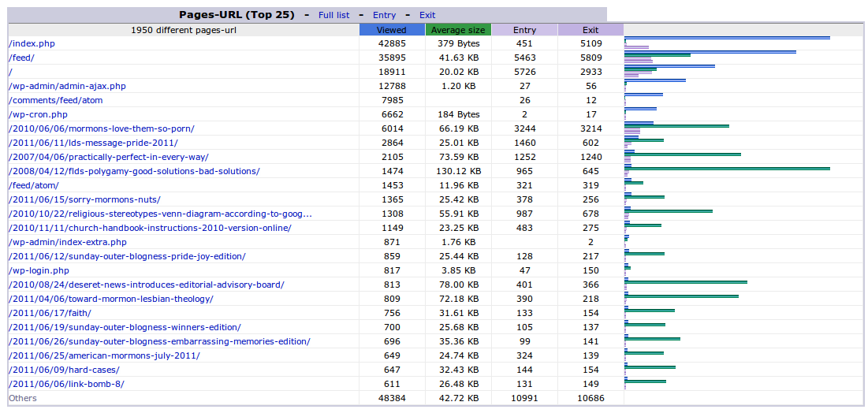Click the blue Viewed column header

pos(392,30)
